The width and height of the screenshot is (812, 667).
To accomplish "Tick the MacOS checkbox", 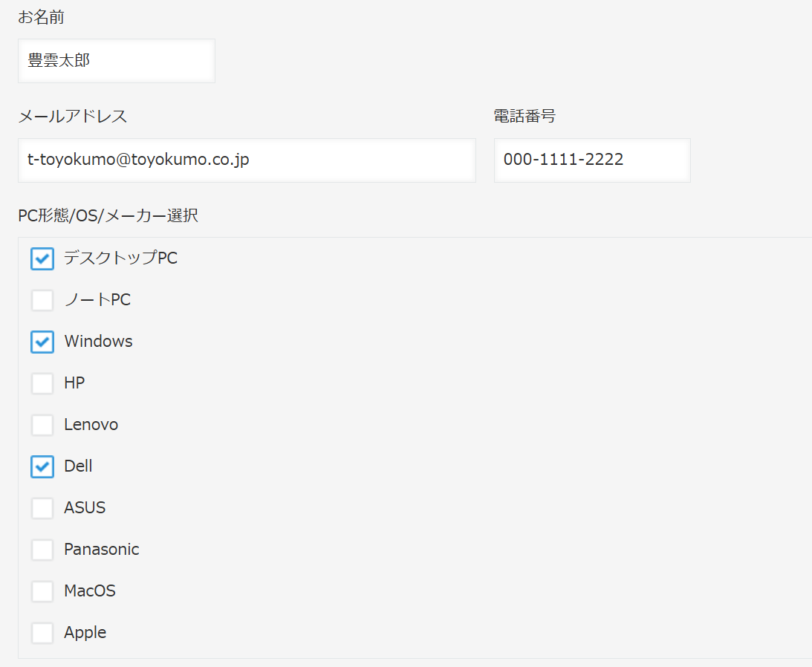I will (42, 591).
